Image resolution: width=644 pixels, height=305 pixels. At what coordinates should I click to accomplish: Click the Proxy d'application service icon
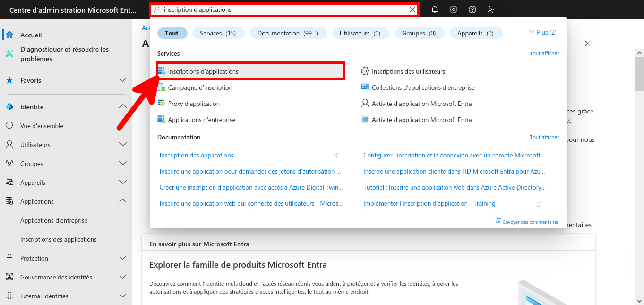tap(162, 103)
